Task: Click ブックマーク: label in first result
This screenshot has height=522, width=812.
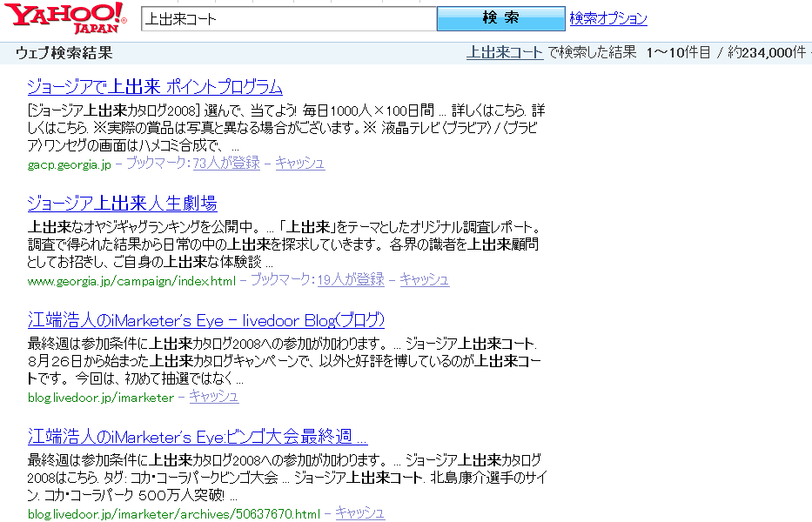Action: (x=159, y=164)
